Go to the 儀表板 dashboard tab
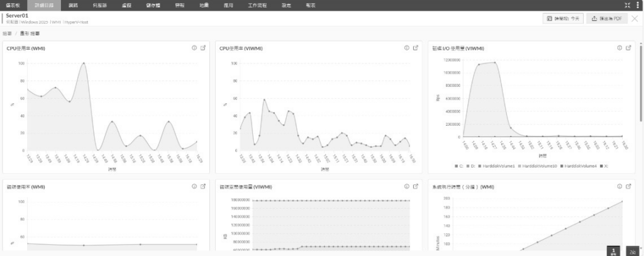The image size is (644, 256). pos(14,5)
